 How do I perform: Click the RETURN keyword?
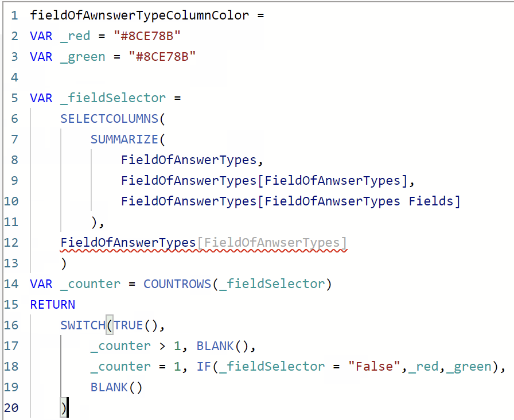[x=53, y=305]
